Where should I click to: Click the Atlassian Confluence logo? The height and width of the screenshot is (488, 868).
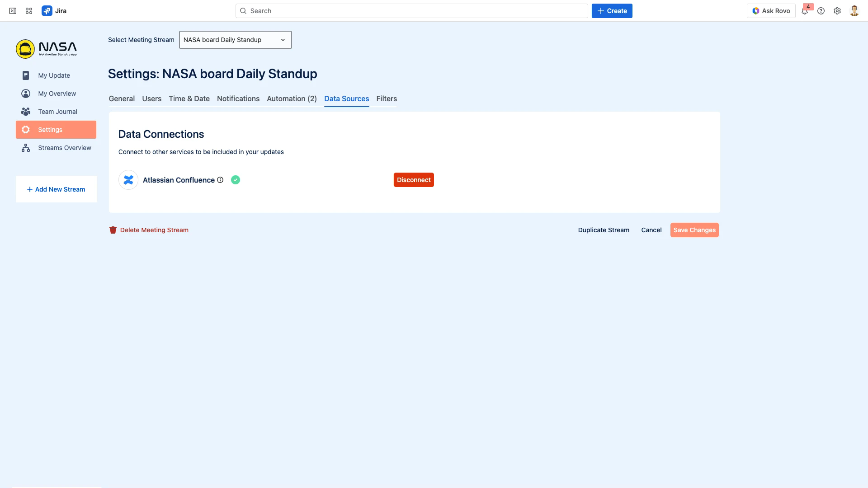pyautogui.click(x=128, y=179)
